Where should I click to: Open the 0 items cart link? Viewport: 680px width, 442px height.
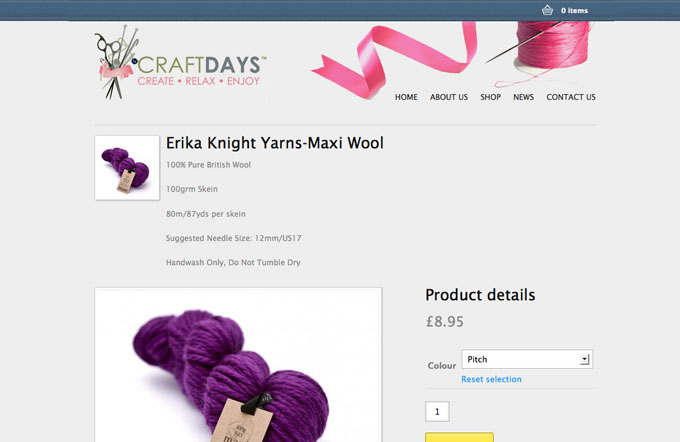point(574,10)
